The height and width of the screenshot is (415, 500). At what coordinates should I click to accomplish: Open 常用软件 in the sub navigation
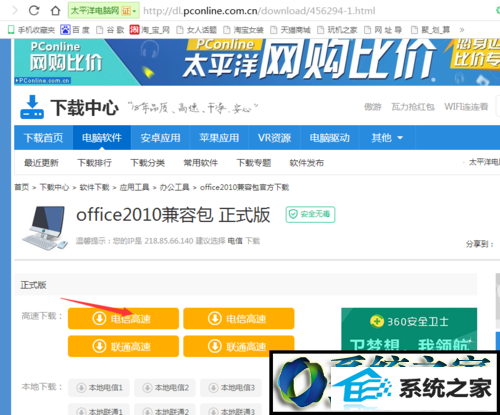[200, 163]
